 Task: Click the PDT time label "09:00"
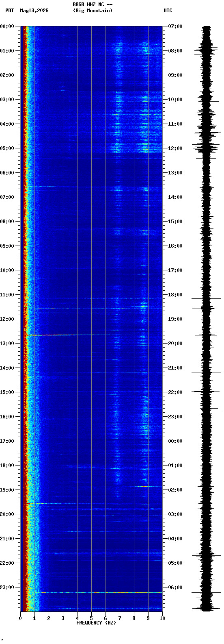click(x=7, y=246)
